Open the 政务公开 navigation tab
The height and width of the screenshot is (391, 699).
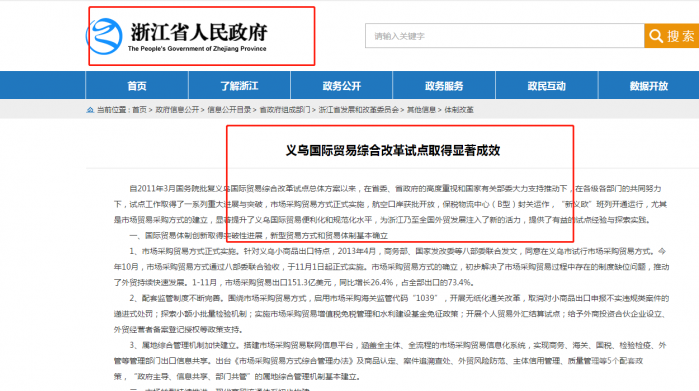pos(341,86)
